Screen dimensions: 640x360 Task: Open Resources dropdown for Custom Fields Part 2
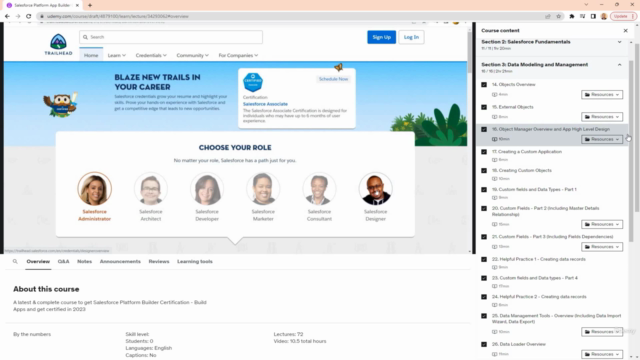[602, 224]
